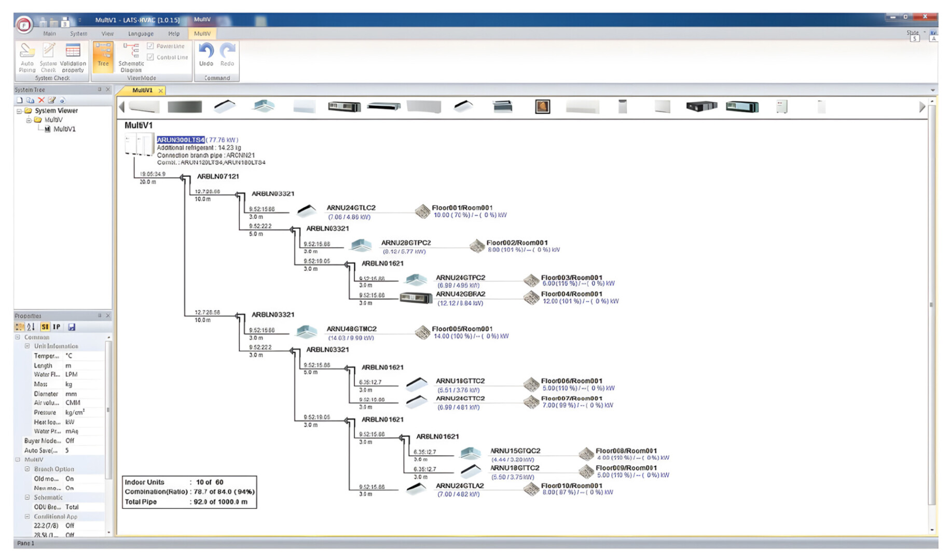This screenshot has width=949, height=560.
Task: Click the Properties panel vertical scrollbar
Action: 108,410
